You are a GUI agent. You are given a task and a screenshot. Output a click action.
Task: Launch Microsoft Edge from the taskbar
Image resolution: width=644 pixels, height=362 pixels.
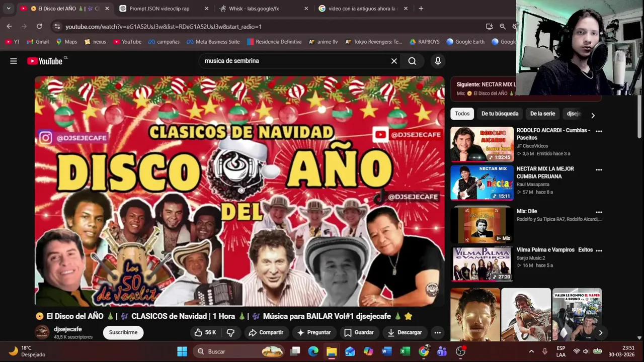(313, 351)
